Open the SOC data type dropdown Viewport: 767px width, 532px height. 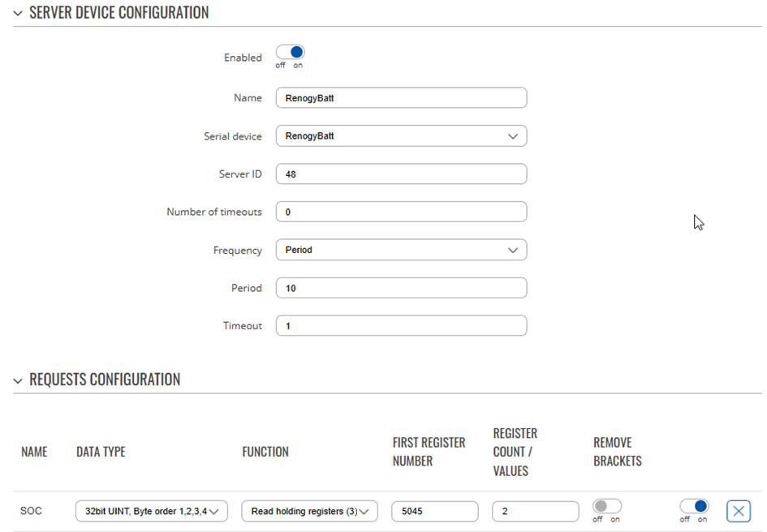click(152, 512)
